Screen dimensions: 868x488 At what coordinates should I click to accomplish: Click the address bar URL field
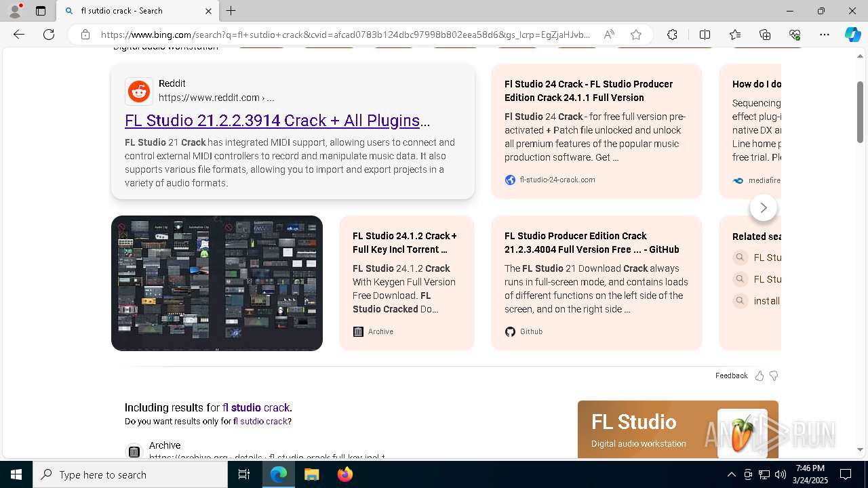tap(345, 35)
